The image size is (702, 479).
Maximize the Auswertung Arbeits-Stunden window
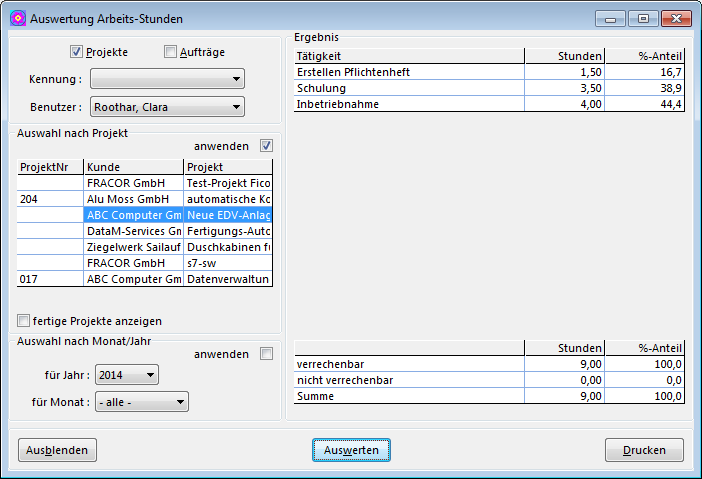click(641, 18)
